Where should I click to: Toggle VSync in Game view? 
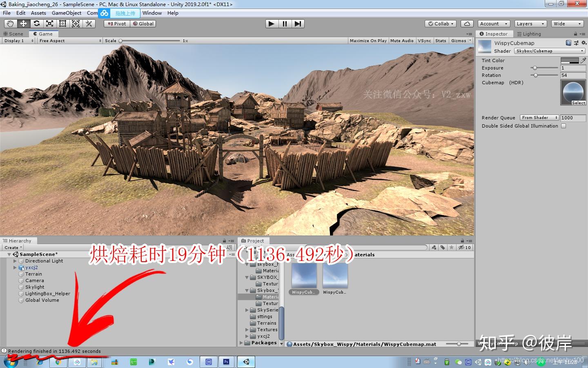point(424,40)
